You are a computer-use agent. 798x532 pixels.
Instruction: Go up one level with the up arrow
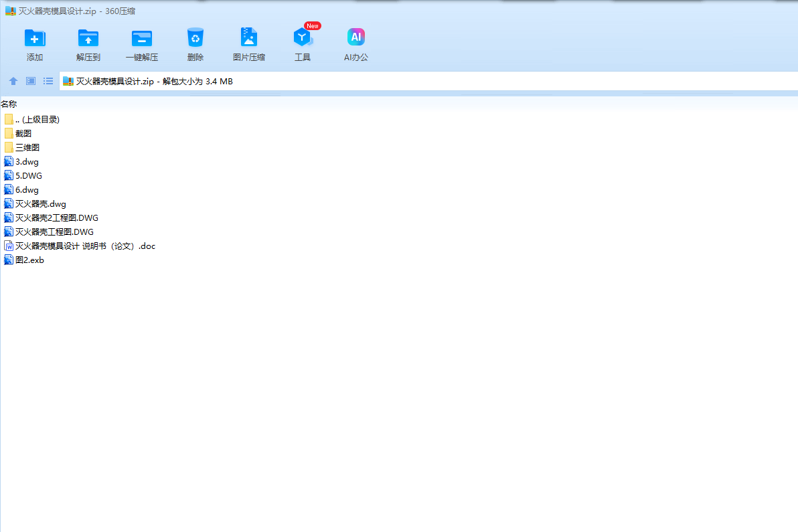point(13,81)
